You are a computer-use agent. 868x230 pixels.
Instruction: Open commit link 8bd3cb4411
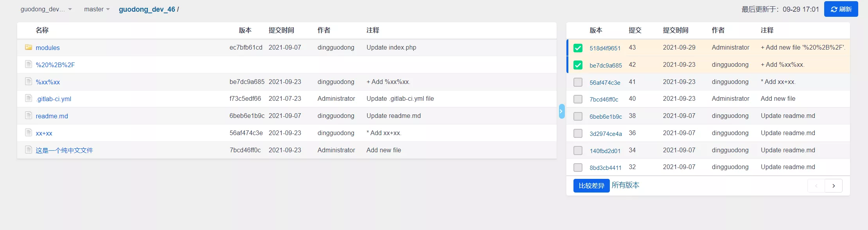coord(606,168)
